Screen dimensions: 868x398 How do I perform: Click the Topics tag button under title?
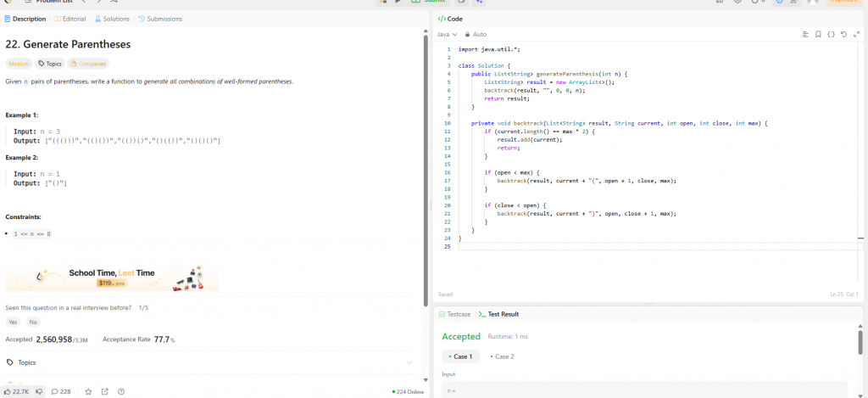point(50,64)
